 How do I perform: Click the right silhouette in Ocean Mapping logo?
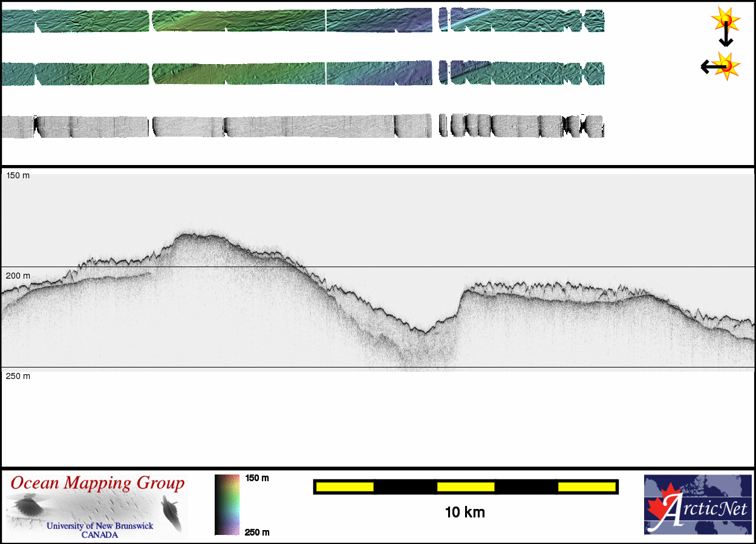click(172, 511)
